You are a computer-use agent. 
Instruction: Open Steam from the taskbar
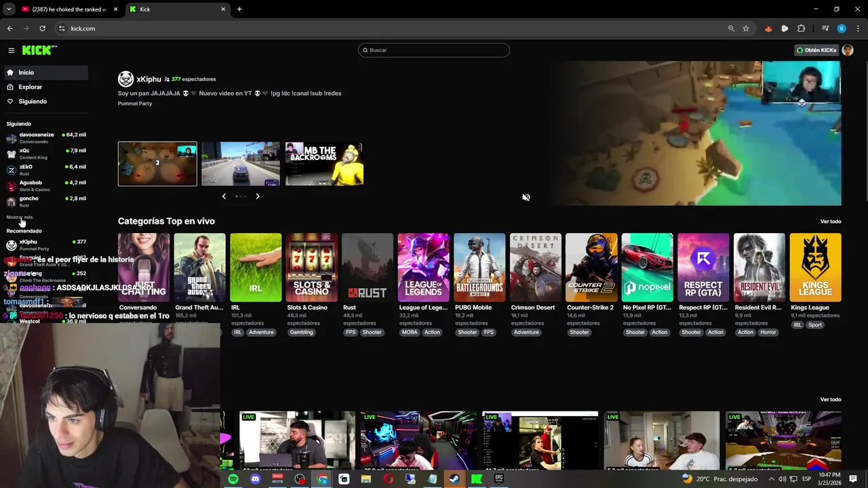454,479
